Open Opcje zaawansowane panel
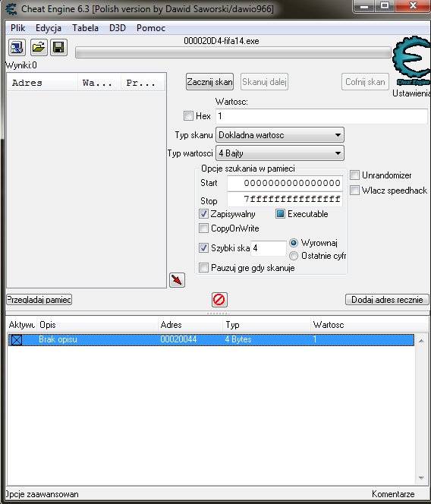The image size is (431, 504). pos(42,494)
